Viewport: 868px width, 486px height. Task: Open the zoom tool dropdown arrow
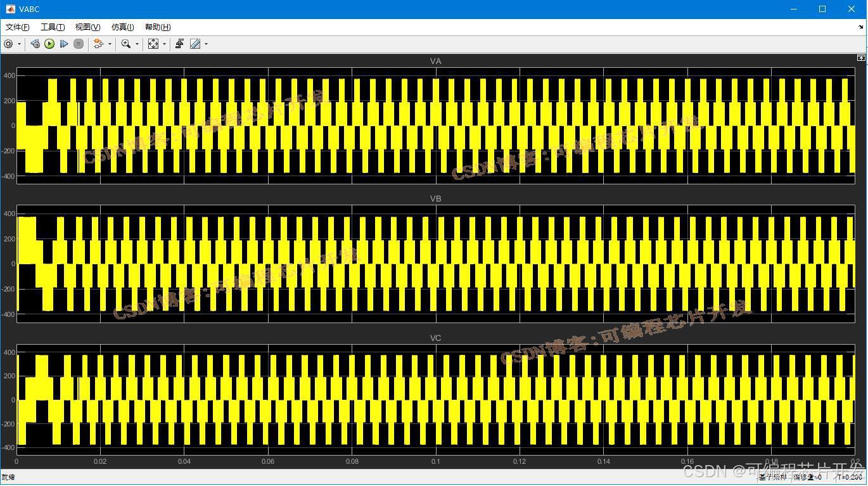coord(138,44)
